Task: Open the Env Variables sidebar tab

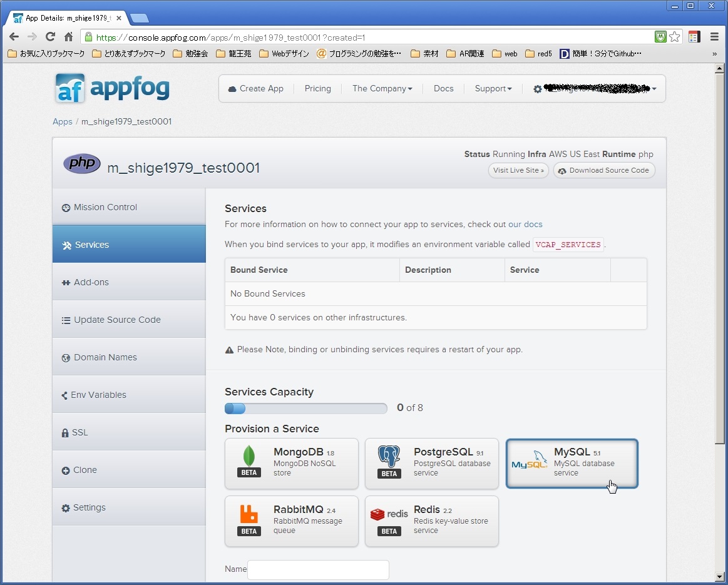Action: 129,395
